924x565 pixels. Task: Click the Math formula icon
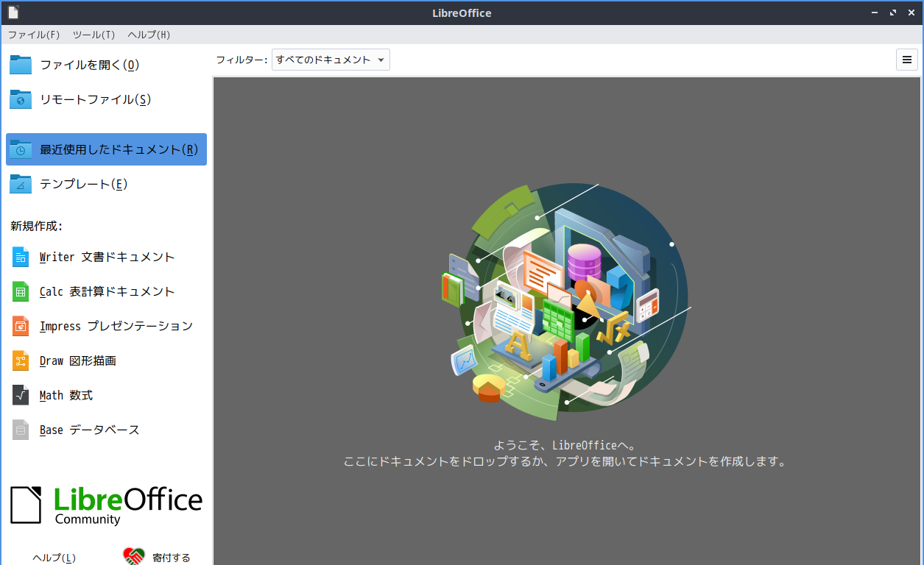click(21, 395)
